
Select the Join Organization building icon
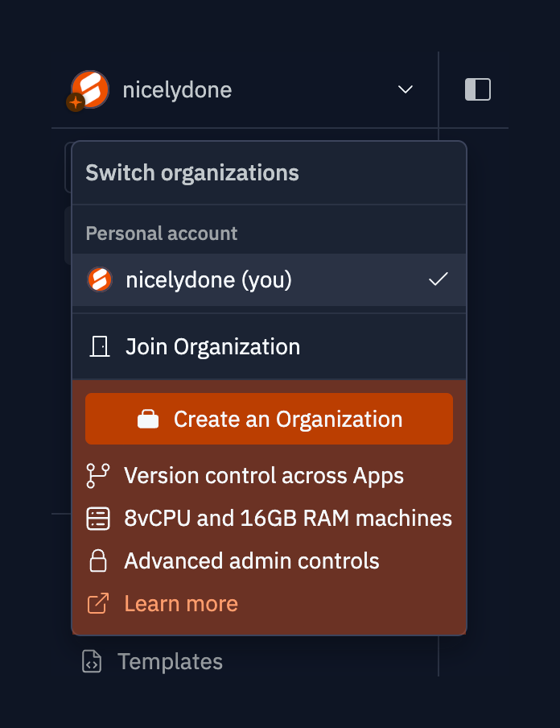[99, 346]
